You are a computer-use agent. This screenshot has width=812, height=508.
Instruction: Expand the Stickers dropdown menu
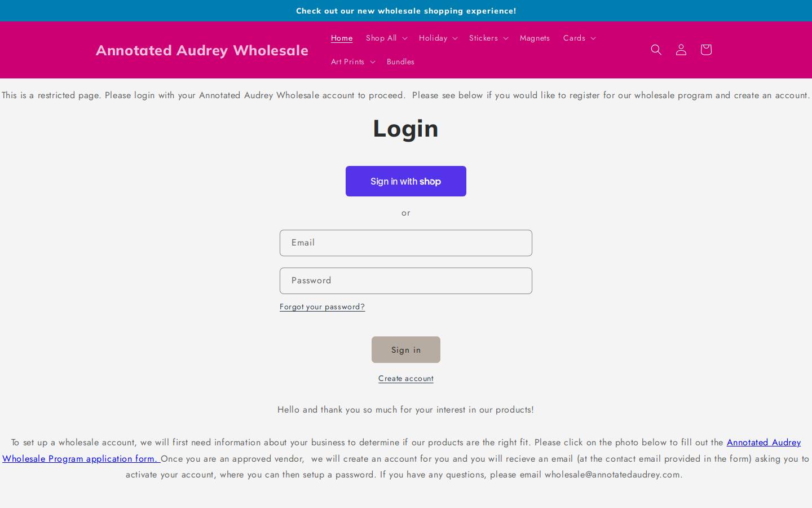pyautogui.click(x=488, y=38)
